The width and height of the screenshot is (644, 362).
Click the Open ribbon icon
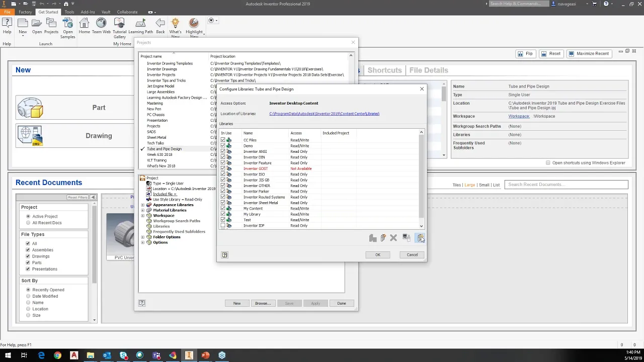click(x=37, y=23)
